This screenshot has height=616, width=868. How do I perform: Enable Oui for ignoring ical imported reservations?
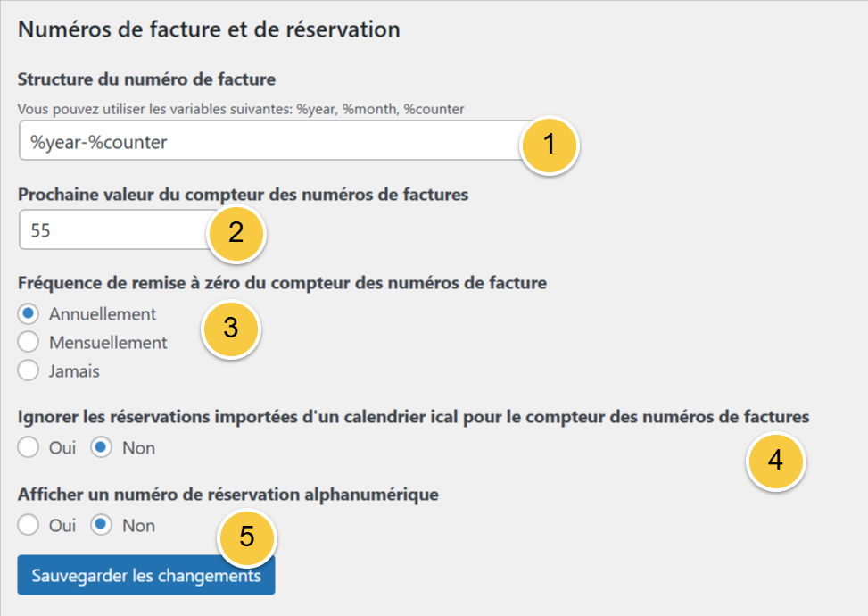coord(29,448)
